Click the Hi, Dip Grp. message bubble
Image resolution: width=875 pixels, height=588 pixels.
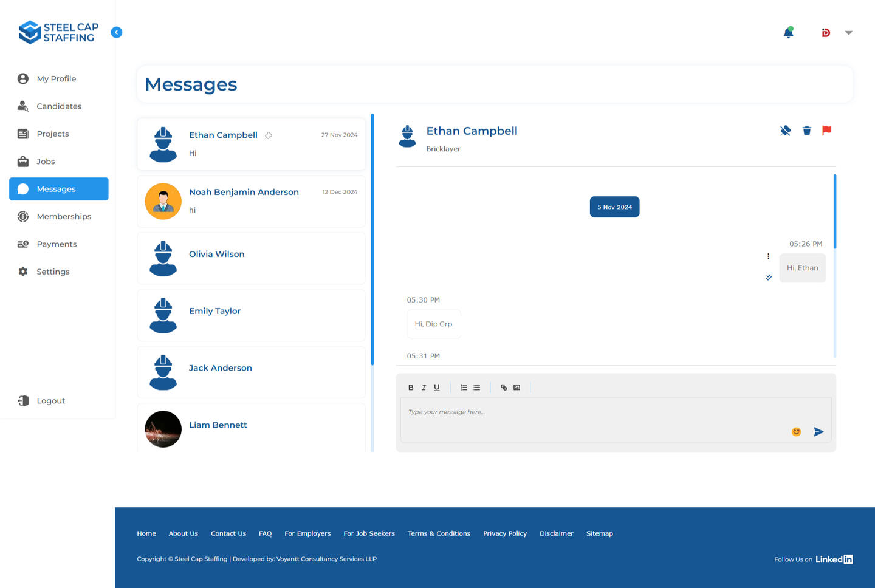pyautogui.click(x=434, y=324)
